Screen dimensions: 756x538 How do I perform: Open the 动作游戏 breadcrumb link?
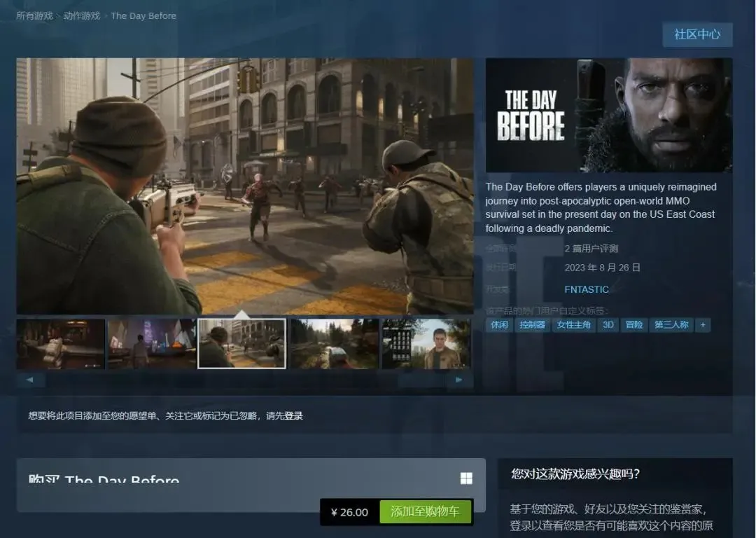pos(81,16)
